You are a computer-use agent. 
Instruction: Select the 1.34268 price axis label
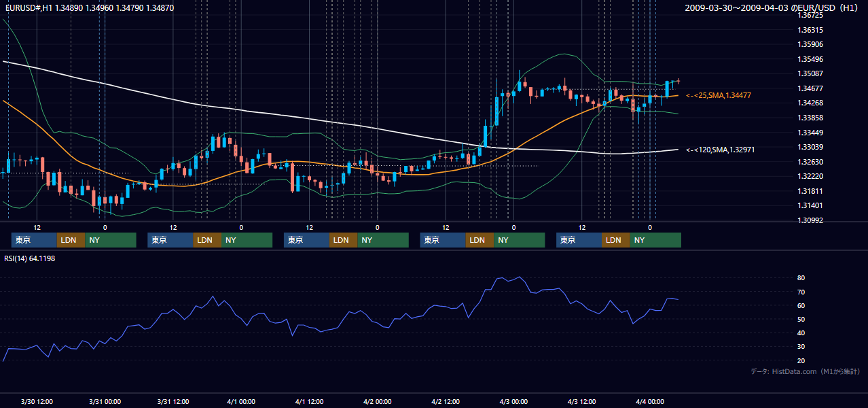coord(810,103)
